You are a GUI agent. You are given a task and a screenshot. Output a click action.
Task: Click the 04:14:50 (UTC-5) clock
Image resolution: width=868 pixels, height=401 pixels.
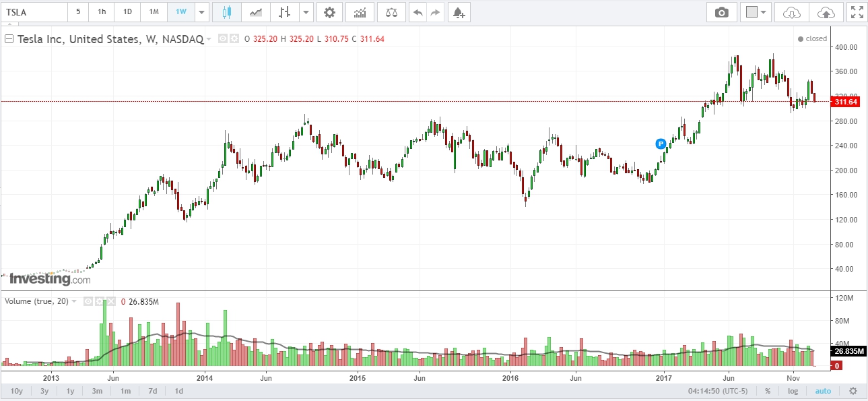pyautogui.click(x=719, y=391)
